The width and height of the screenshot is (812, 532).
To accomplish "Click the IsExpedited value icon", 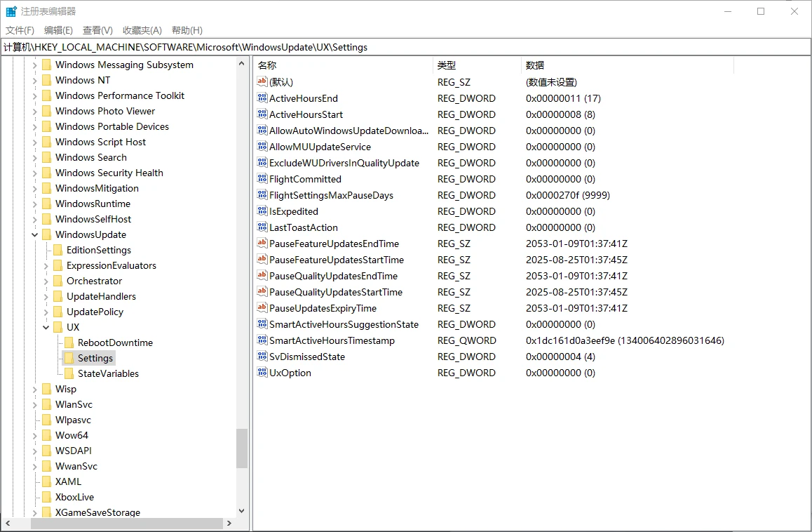I will [x=262, y=211].
